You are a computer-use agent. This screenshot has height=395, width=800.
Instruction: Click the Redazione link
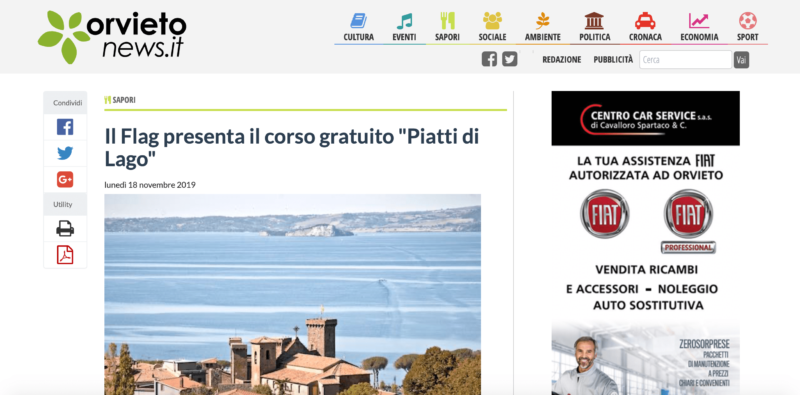(x=561, y=60)
